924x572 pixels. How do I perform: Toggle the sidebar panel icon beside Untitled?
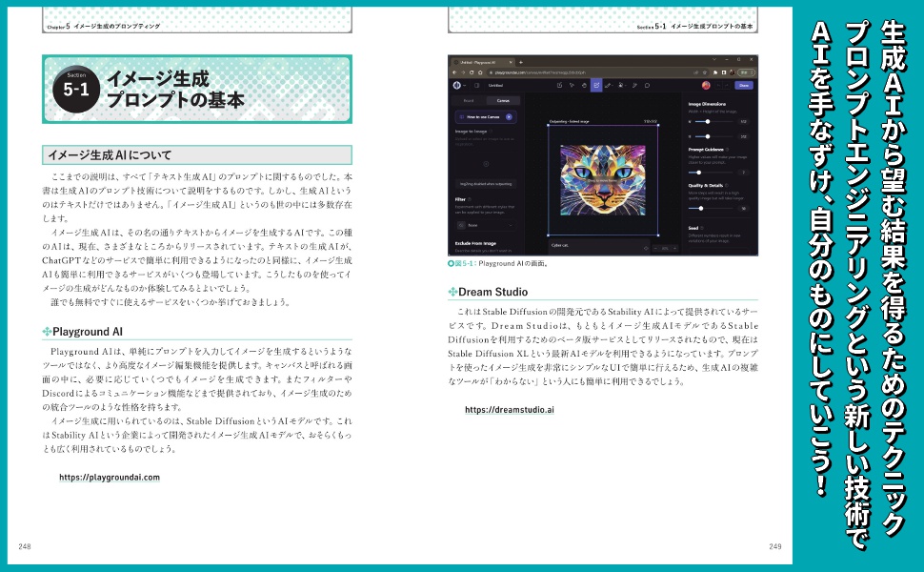coord(477,85)
